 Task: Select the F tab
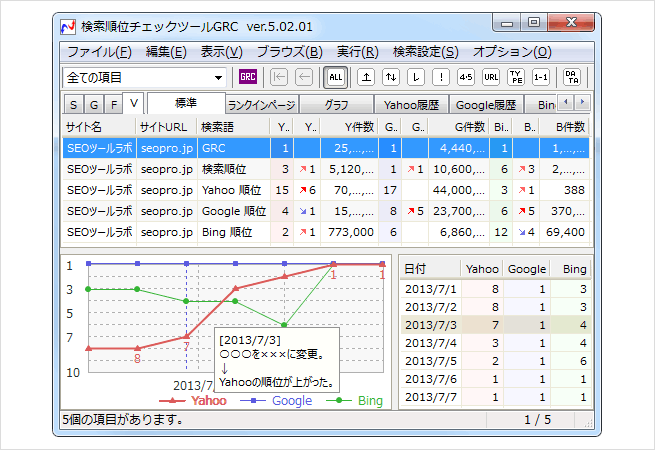(114, 104)
